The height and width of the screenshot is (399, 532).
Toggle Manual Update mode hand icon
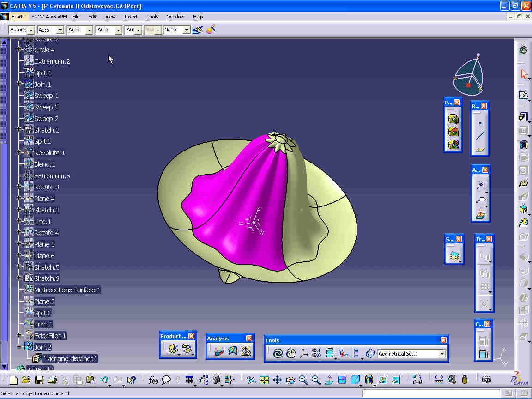pos(291,354)
